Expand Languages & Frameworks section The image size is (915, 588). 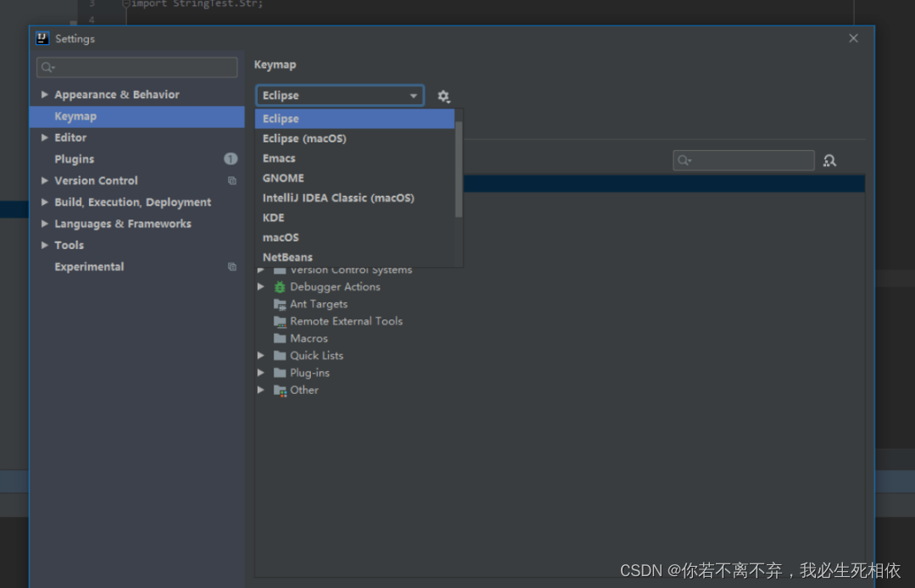pyautogui.click(x=44, y=224)
